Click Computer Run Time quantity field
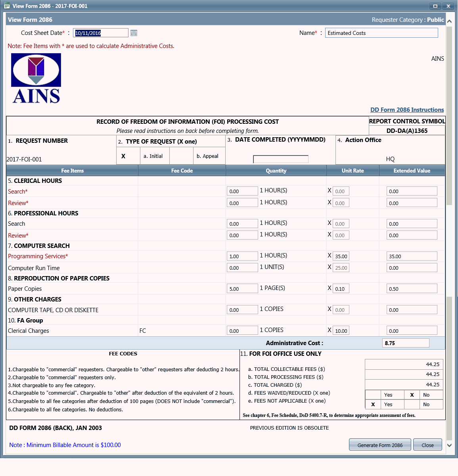Screen dimensions: 458x476 point(242,268)
